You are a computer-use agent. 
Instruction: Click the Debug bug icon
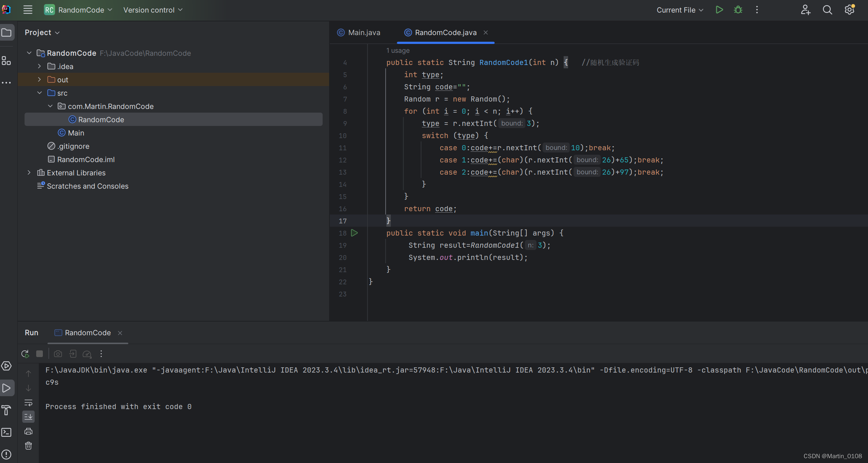click(738, 10)
